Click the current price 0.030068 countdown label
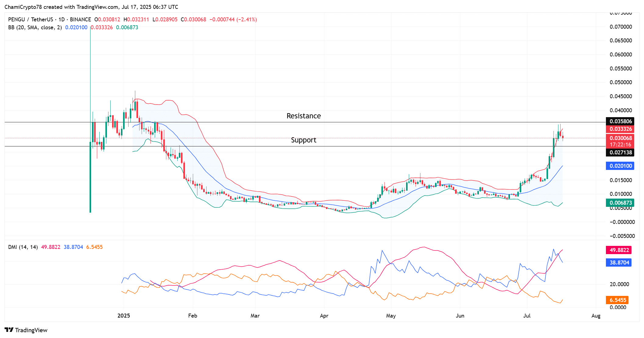 click(620, 141)
